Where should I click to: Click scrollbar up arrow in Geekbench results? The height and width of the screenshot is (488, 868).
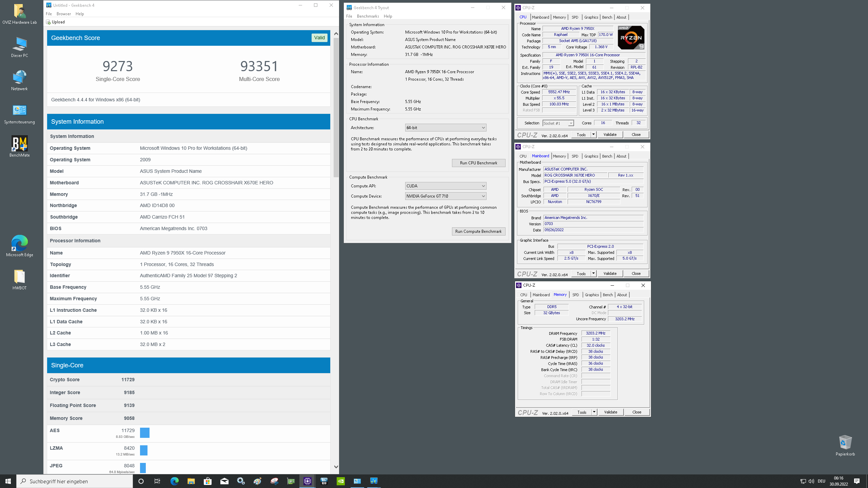(x=336, y=34)
